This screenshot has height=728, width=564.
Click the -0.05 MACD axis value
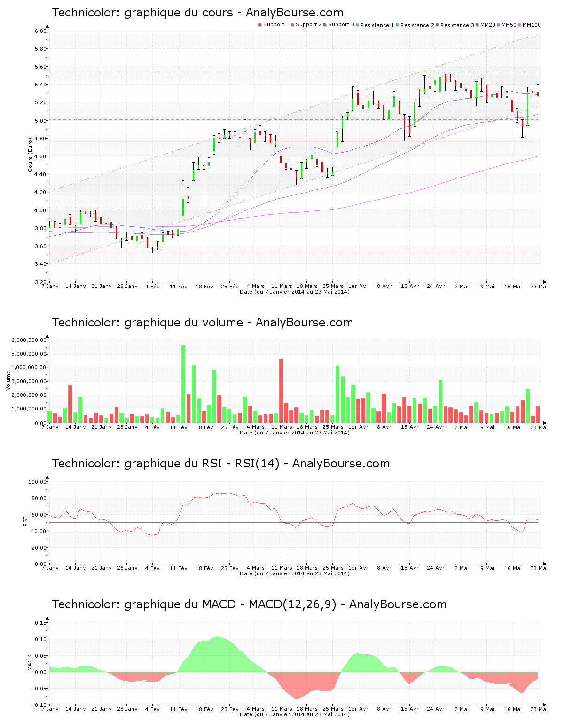pyautogui.click(x=40, y=689)
